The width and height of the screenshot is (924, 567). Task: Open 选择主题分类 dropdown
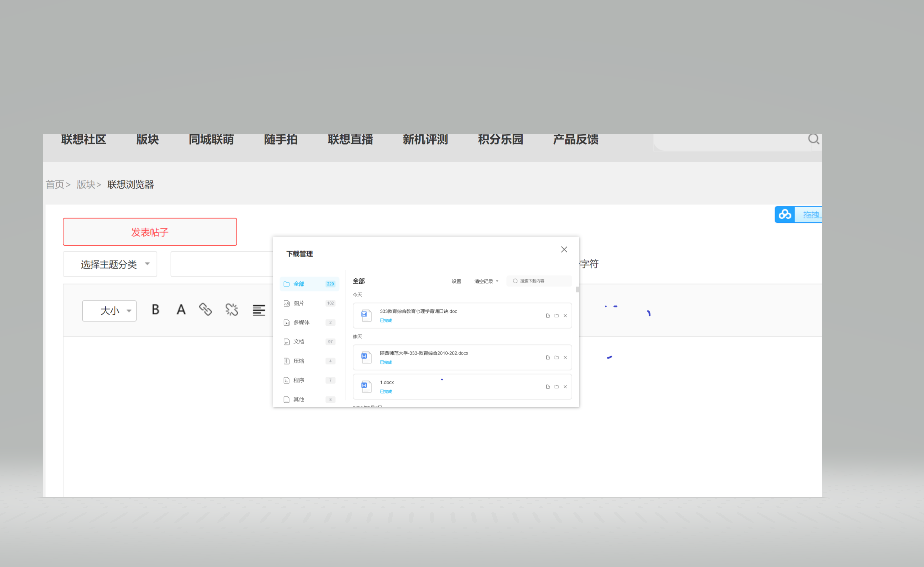pos(110,264)
